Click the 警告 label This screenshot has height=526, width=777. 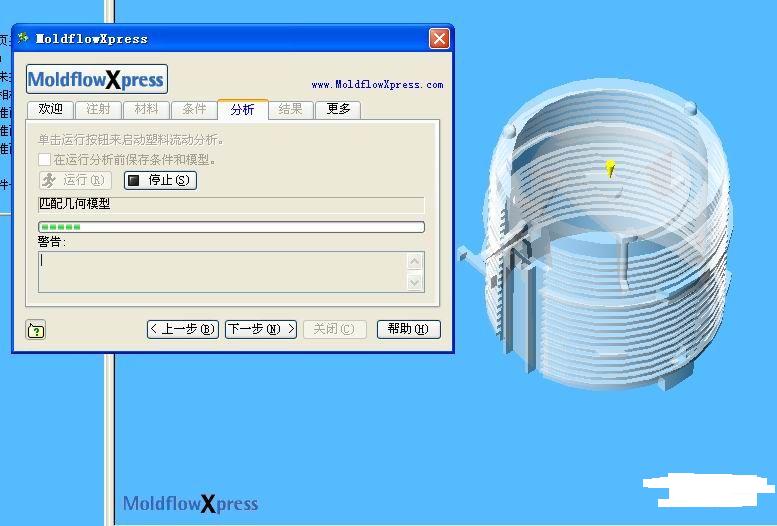(x=52, y=242)
